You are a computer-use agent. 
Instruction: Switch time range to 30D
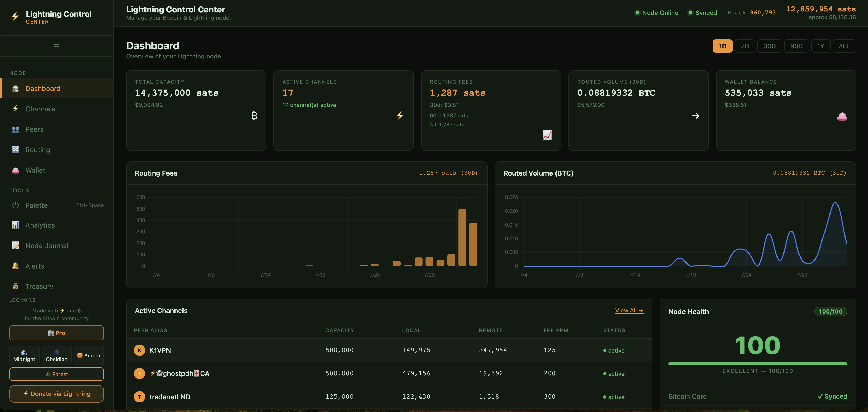point(769,46)
